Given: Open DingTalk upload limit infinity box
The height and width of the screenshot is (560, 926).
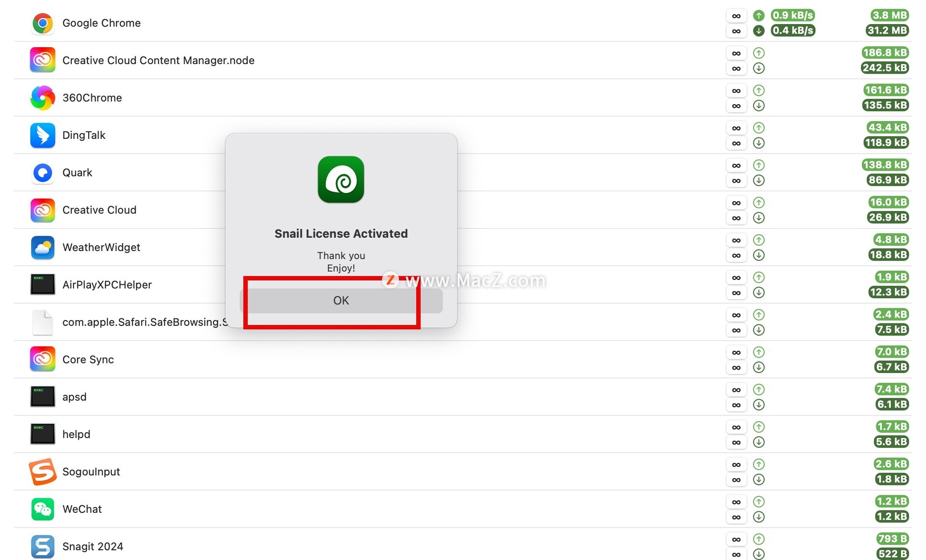Looking at the screenshot, I should pyautogui.click(x=736, y=128).
